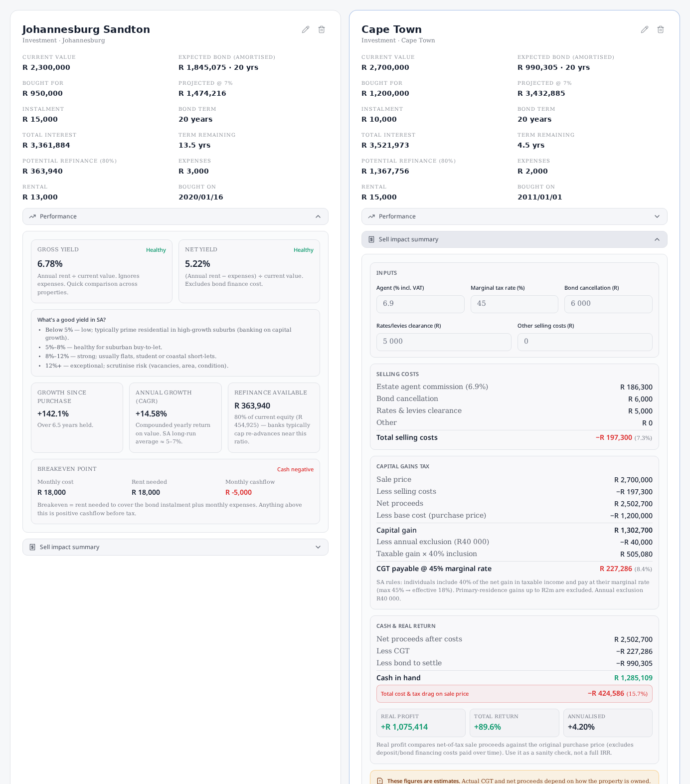Click the Refinance Available value R 363,940

(252, 406)
